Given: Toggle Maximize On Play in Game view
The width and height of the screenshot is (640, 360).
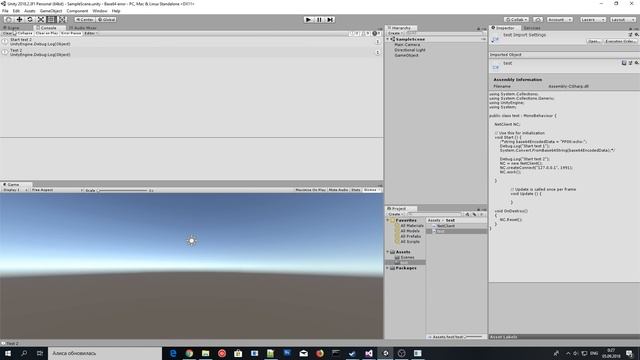Looking at the screenshot, I should point(311,190).
